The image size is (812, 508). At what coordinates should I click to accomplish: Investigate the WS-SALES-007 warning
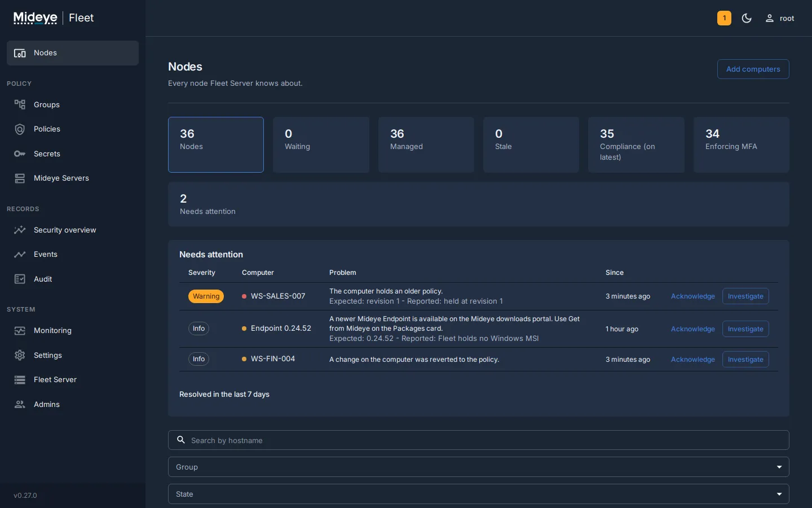click(745, 296)
